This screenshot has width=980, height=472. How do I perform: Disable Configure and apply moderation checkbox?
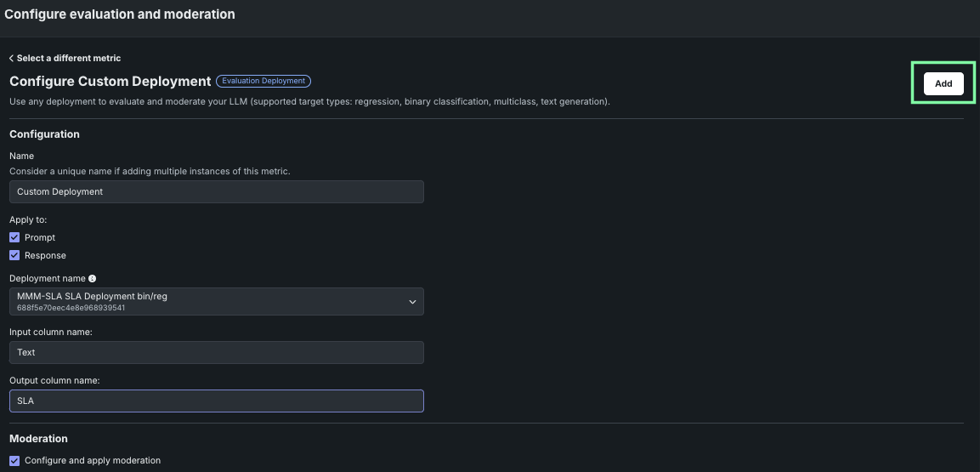pos(14,460)
